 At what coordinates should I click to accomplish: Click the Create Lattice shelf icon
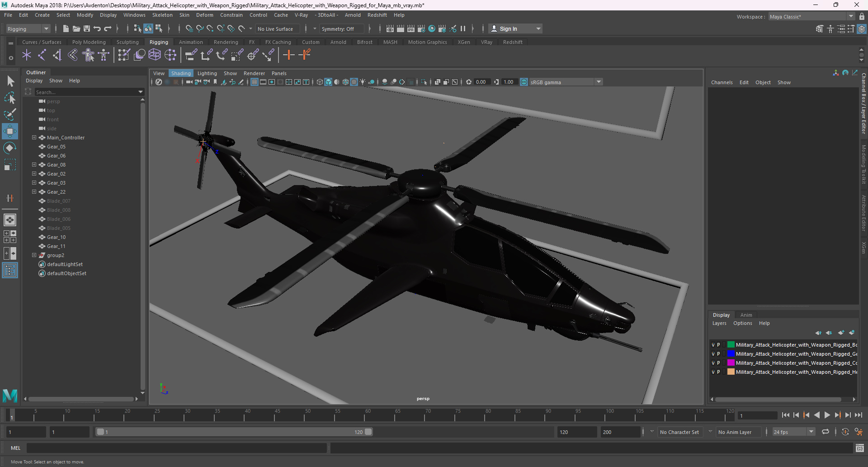click(155, 55)
